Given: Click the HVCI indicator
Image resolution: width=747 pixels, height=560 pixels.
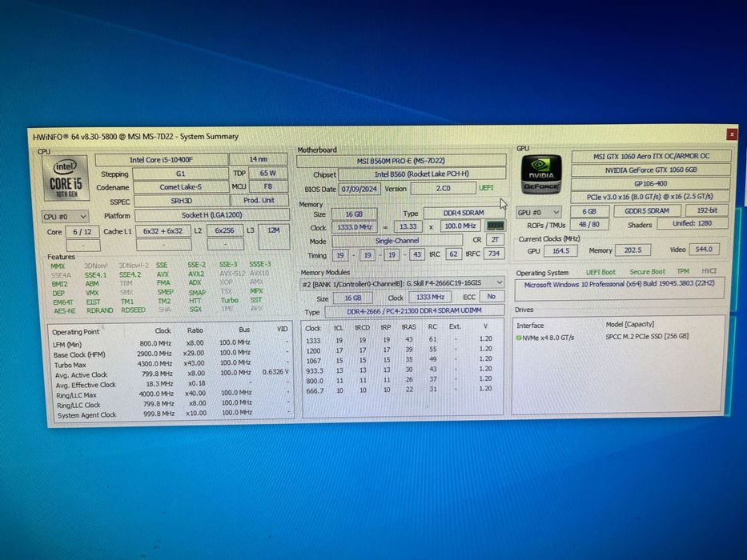Looking at the screenshot, I should point(709,270).
